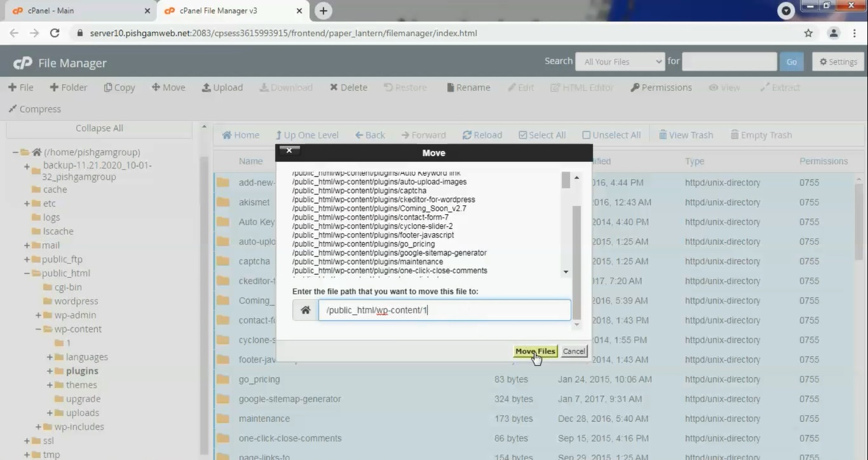Open the All Your Files search dropdown

(x=620, y=62)
